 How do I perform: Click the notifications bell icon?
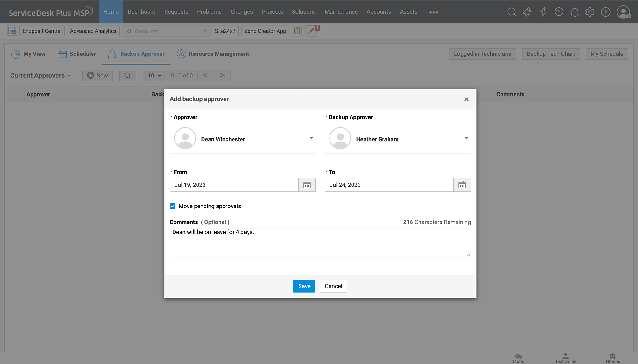pos(575,12)
